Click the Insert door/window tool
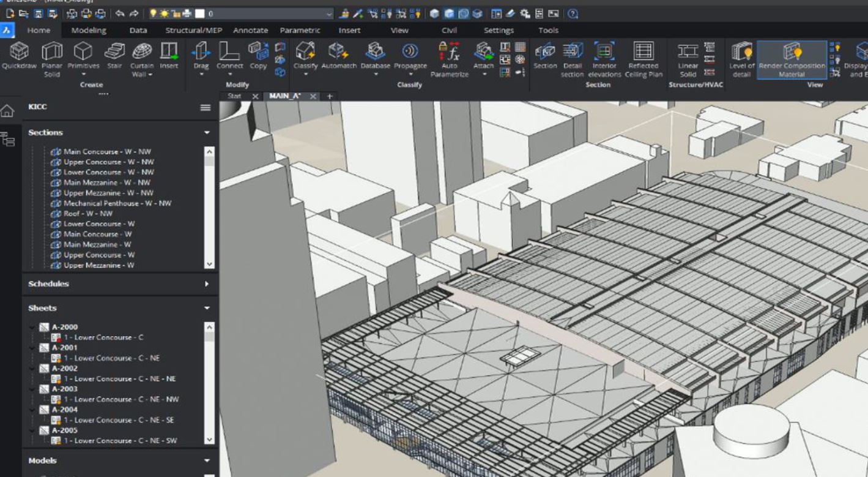The width and height of the screenshot is (868, 477). pyautogui.click(x=169, y=56)
